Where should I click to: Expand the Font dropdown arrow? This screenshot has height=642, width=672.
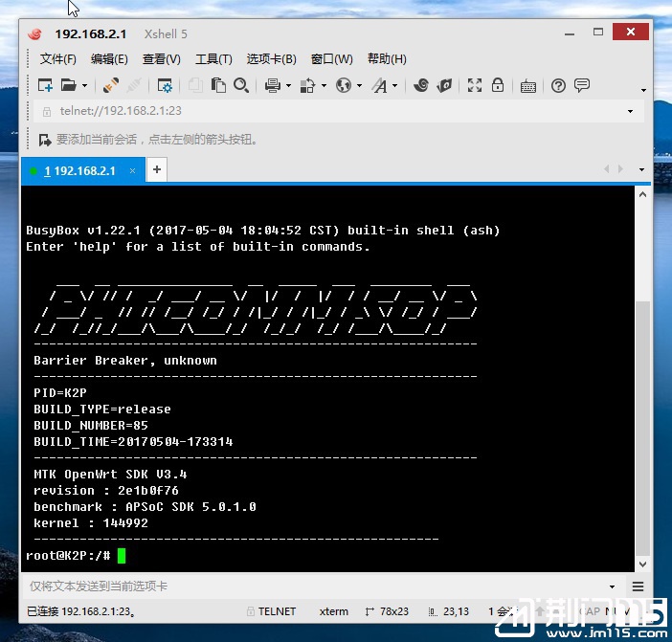(x=394, y=86)
